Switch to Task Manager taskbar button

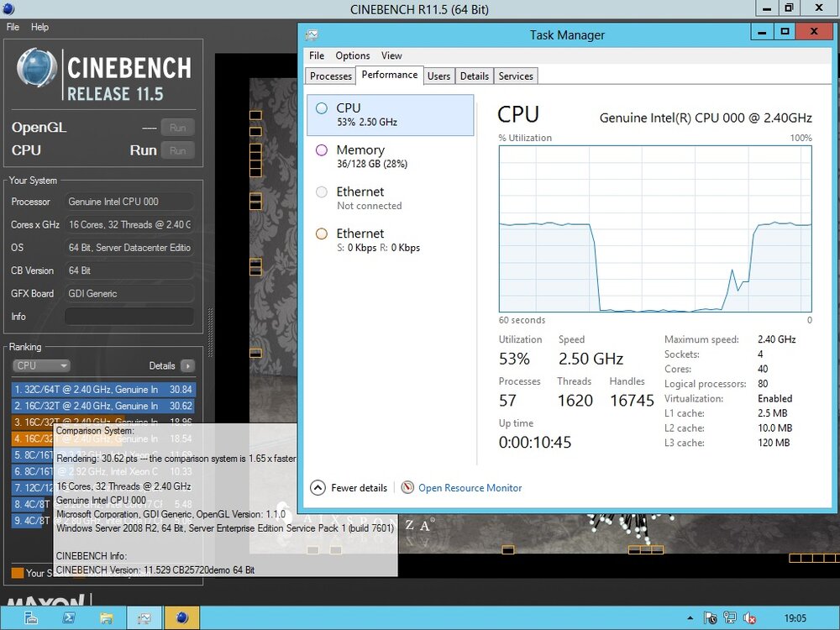(144, 618)
